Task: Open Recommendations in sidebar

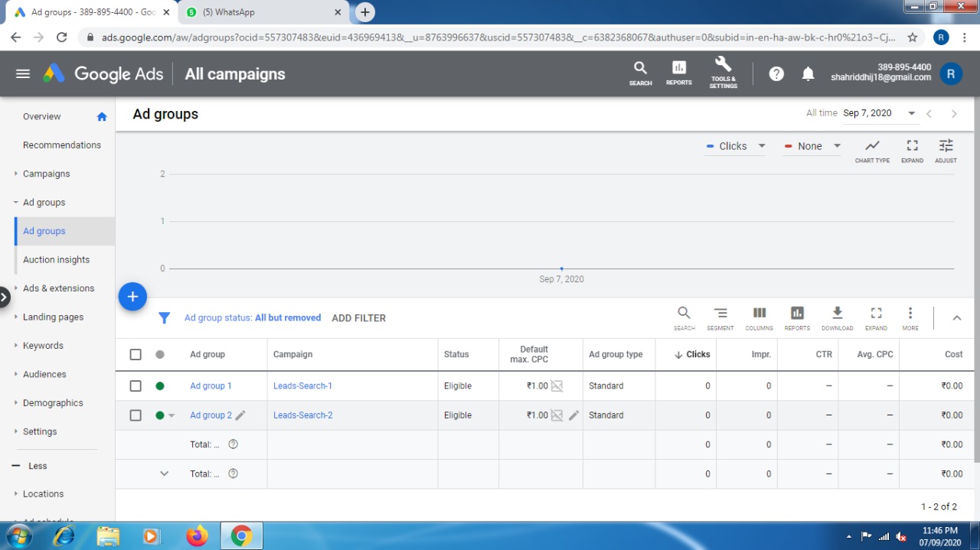Action: [x=62, y=145]
